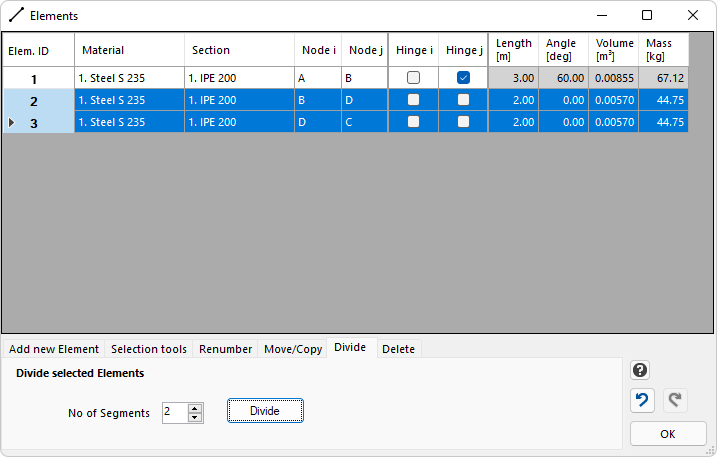Click the Angle [deg] column header
The height and width of the screenshot is (457, 717).
click(x=563, y=50)
